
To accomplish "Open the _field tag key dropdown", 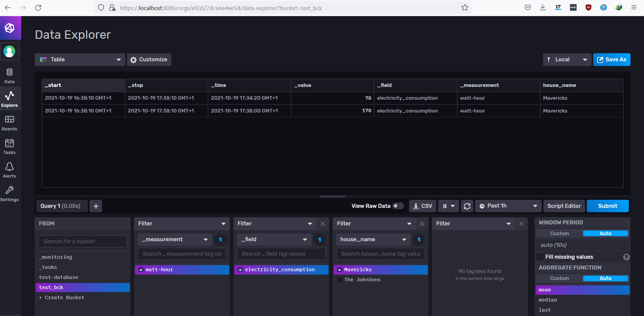I will point(274,240).
